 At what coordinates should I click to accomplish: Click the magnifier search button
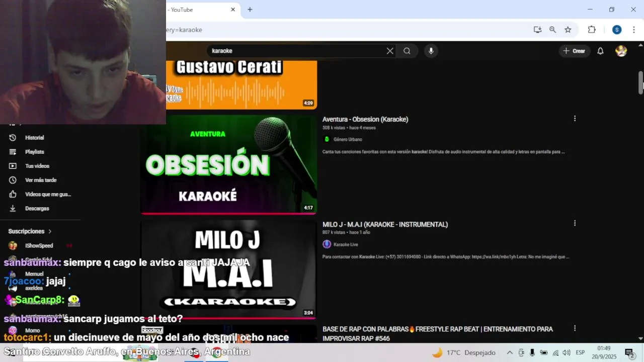[x=407, y=51]
